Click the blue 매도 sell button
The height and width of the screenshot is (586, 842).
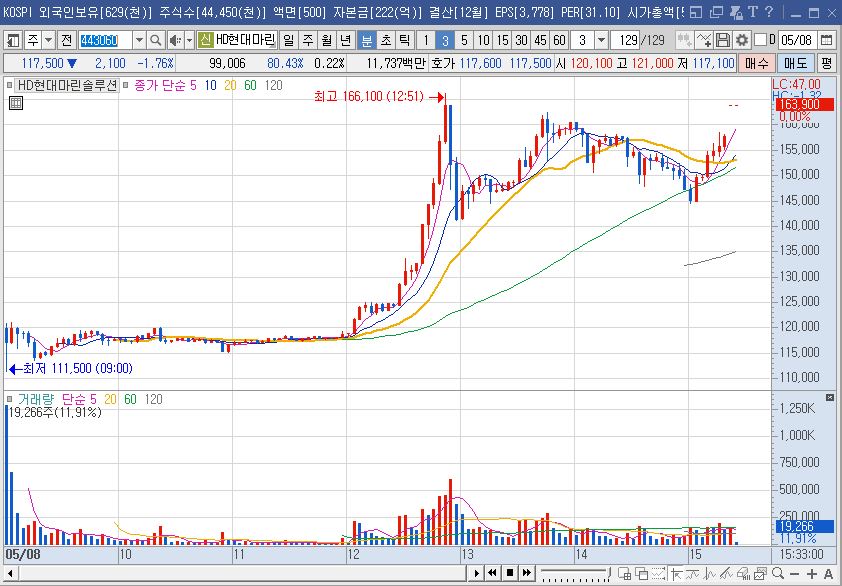click(x=795, y=63)
